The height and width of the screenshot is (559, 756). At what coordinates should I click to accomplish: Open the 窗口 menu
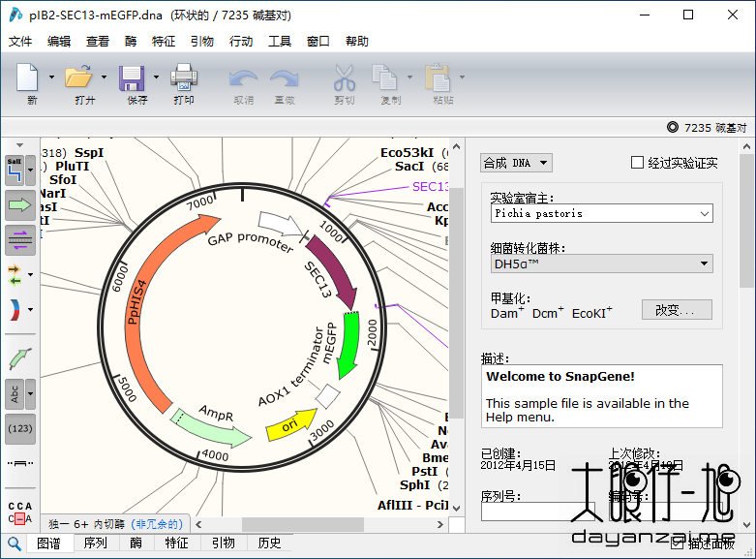tap(318, 42)
